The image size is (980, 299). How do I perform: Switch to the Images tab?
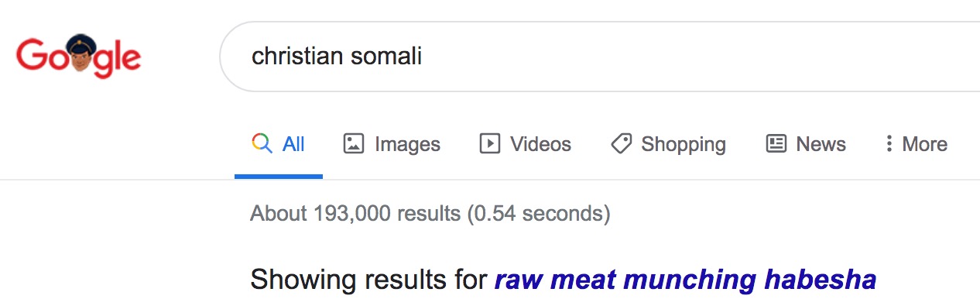pos(392,144)
